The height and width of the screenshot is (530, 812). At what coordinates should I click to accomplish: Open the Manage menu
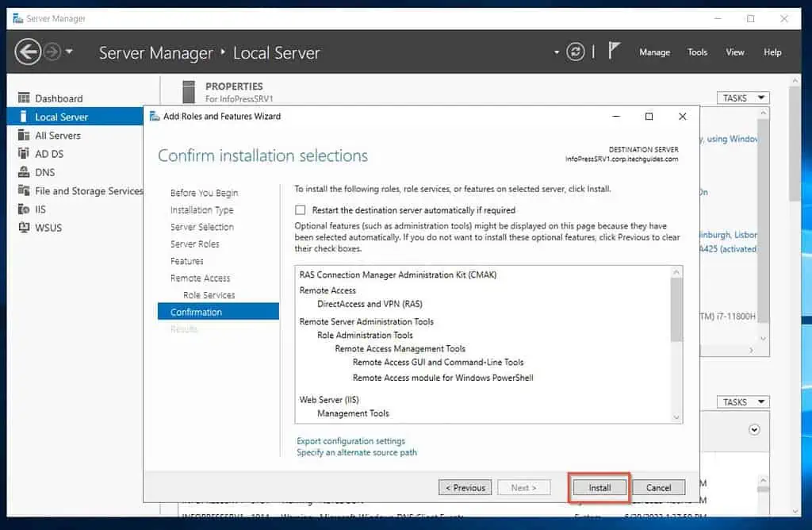click(x=654, y=52)
